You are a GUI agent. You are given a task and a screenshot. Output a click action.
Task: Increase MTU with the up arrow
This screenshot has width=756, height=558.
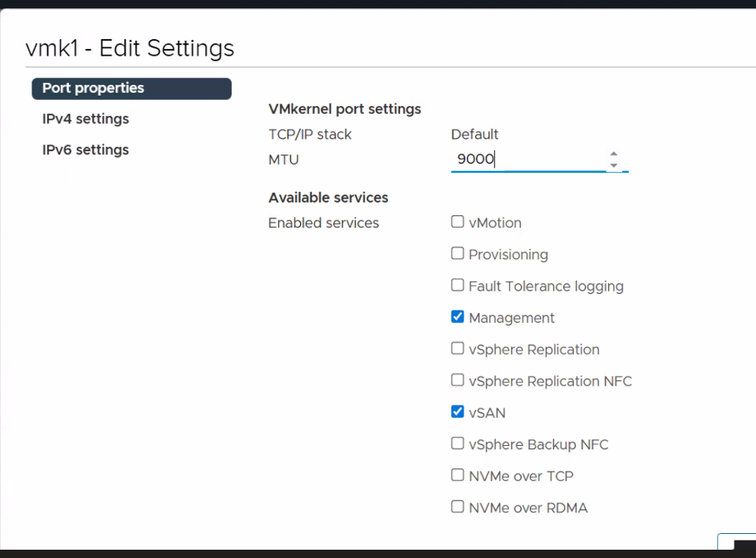pos(613,154)
